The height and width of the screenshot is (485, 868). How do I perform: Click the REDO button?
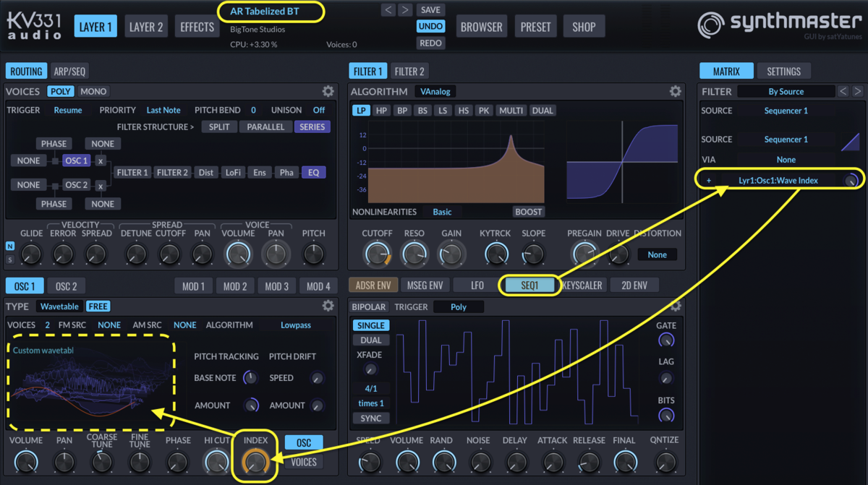tap(430, 43)
